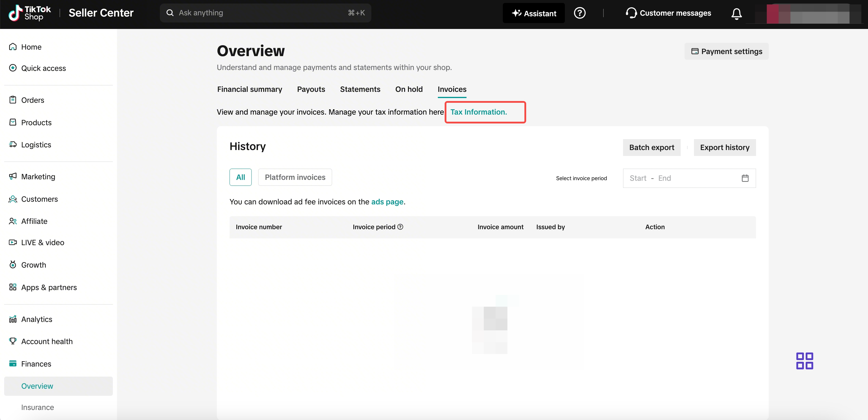Open the Payment settings button
This screenshot has height=420, width=868.
click(x=726, y=51)
